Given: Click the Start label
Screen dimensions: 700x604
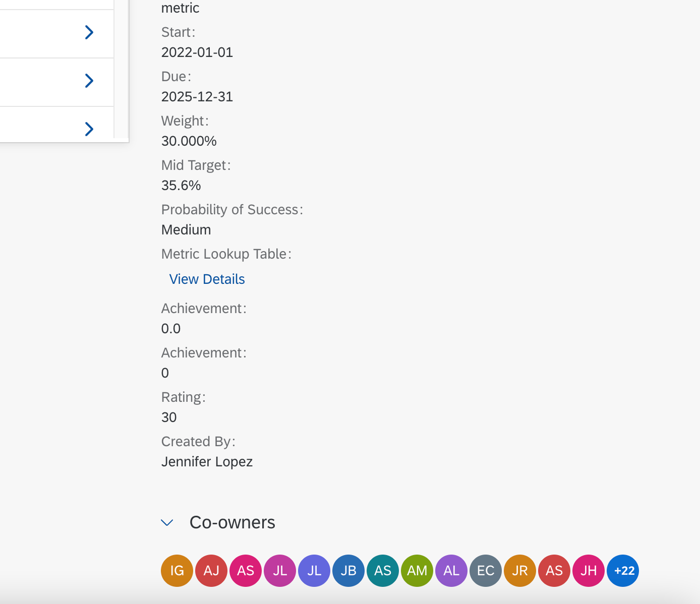Looking at the screenshot, I should tap(178, 32).
